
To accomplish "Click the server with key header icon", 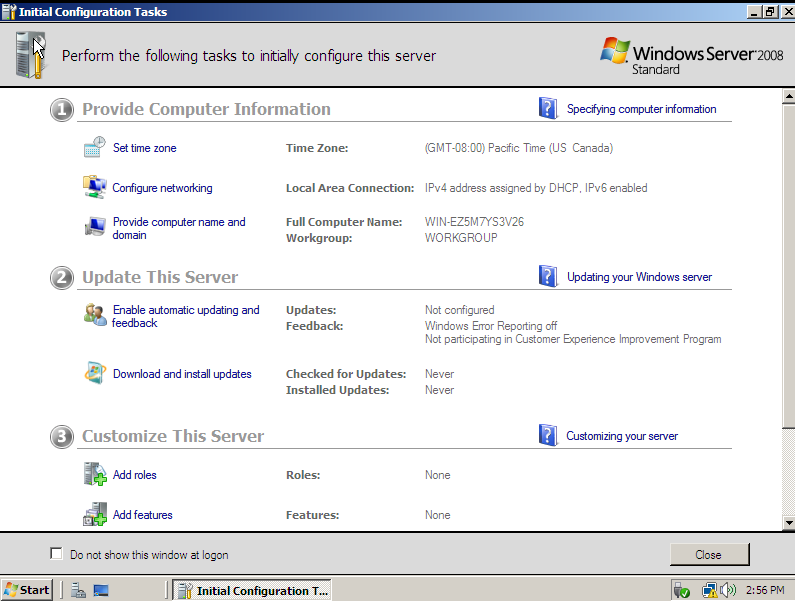I will click(29, 55).
